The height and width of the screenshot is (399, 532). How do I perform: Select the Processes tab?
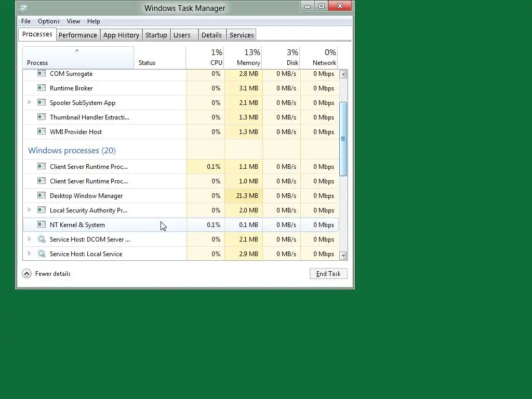click(37, 34)
